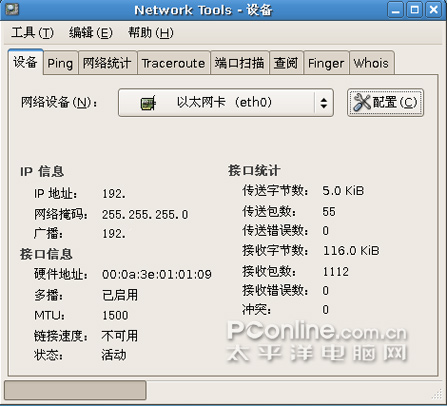
Task: Switch to the Ping tab
Action: [60, 63]
